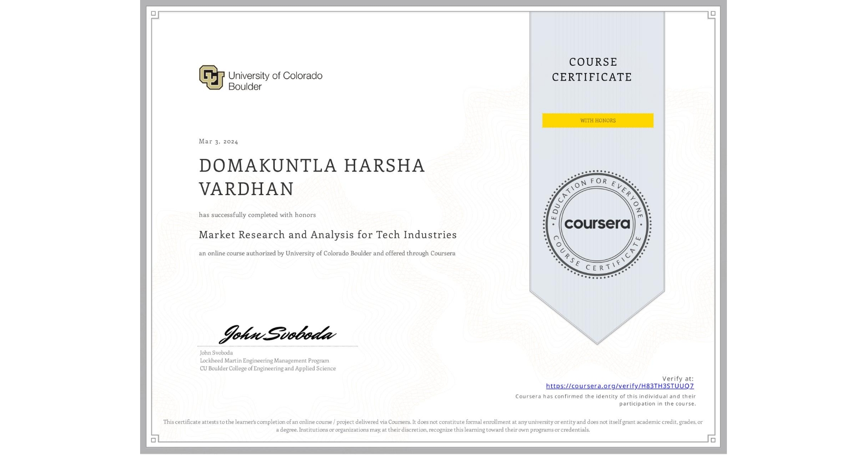Screen dimensions: 868x455
Task: Click the disclaimer 'This certificate attests' text
Action: [433, 426]
